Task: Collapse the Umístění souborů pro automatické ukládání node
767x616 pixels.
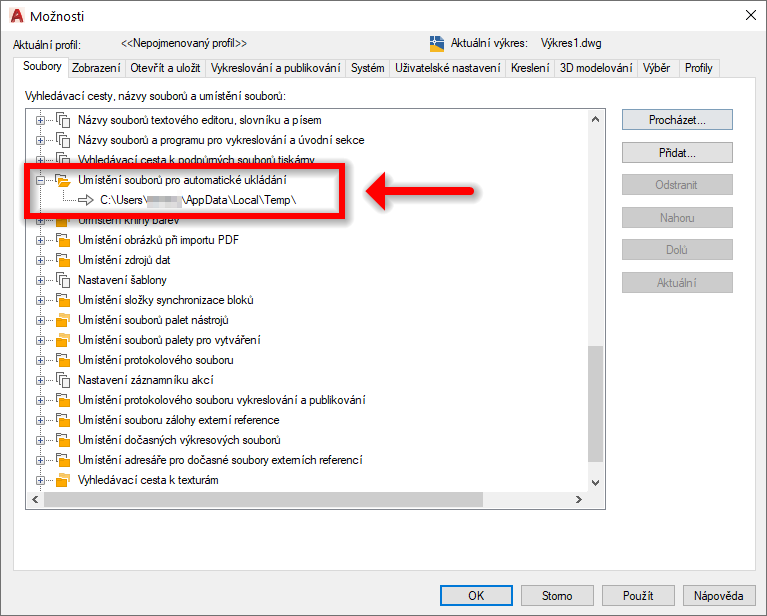Action: pos(41,180)
